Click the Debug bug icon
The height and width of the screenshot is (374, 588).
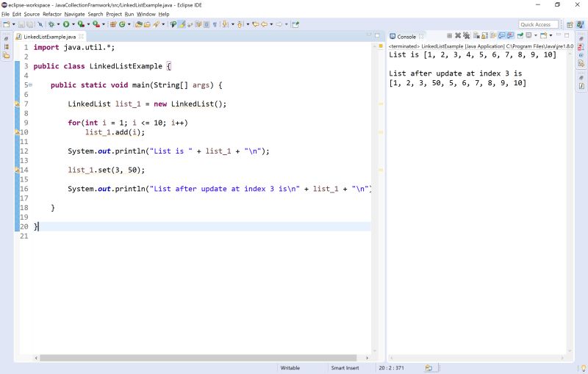pyautogui.click(x=51, y=24)
